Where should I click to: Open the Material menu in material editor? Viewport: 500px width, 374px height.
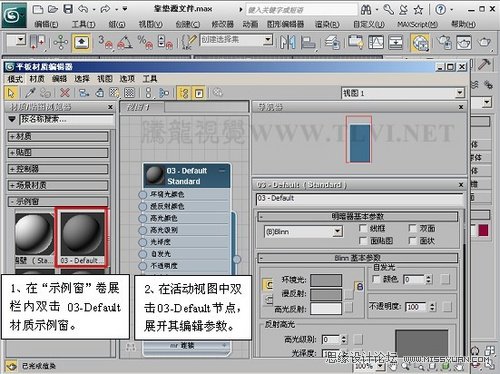[x=37, y=79]
